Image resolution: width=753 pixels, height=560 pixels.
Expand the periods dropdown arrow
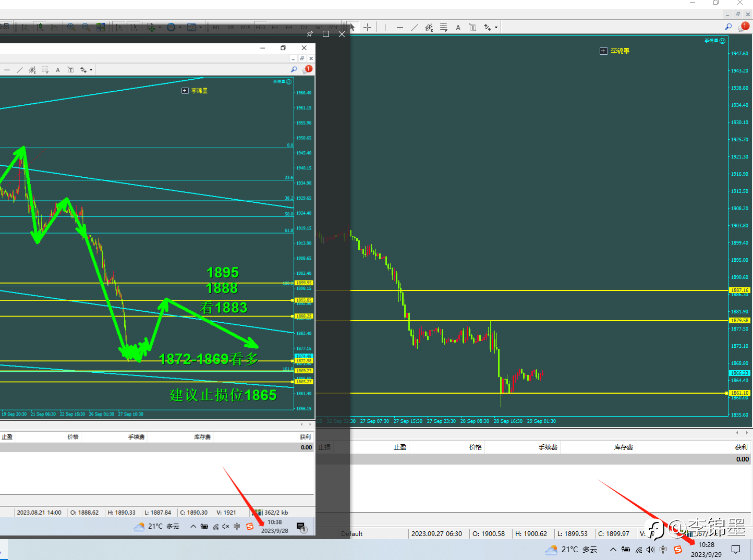pyautogui.click(x=180, y=27)
